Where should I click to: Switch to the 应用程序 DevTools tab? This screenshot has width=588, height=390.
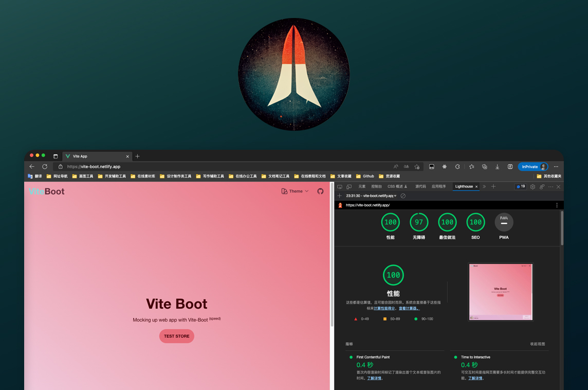pos(439,187)
